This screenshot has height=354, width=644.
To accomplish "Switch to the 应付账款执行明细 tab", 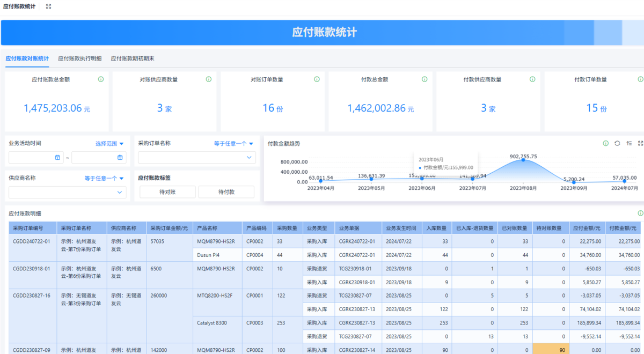I will [79, 58].
